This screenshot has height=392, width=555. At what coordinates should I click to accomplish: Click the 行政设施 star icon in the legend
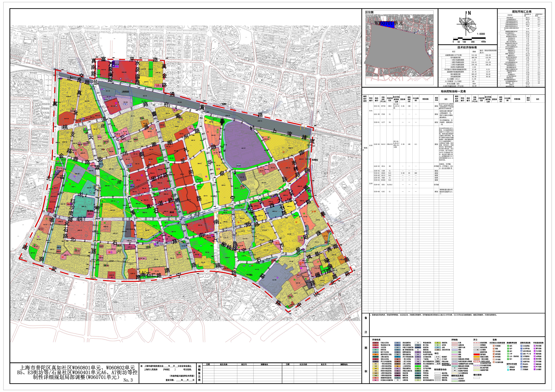click(x=494, y=346)
